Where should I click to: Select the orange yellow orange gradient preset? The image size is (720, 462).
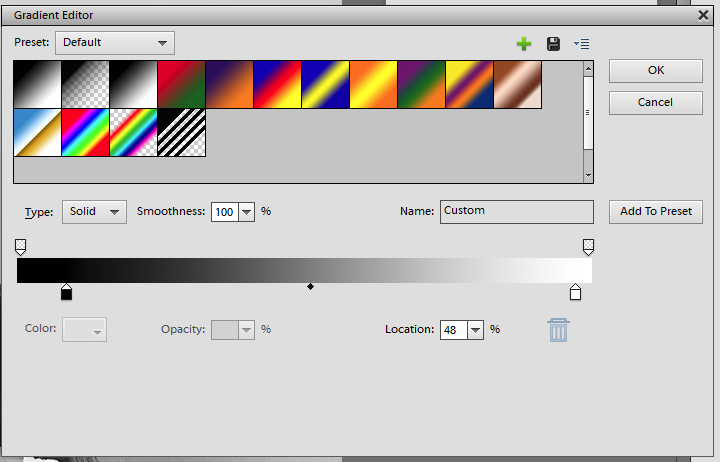tap(373, 85)
